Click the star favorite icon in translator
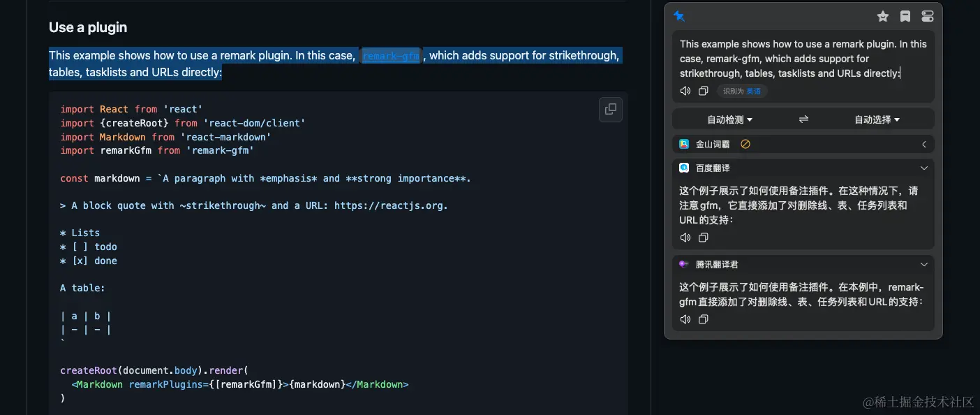The image size is (980, 415). 883,16
